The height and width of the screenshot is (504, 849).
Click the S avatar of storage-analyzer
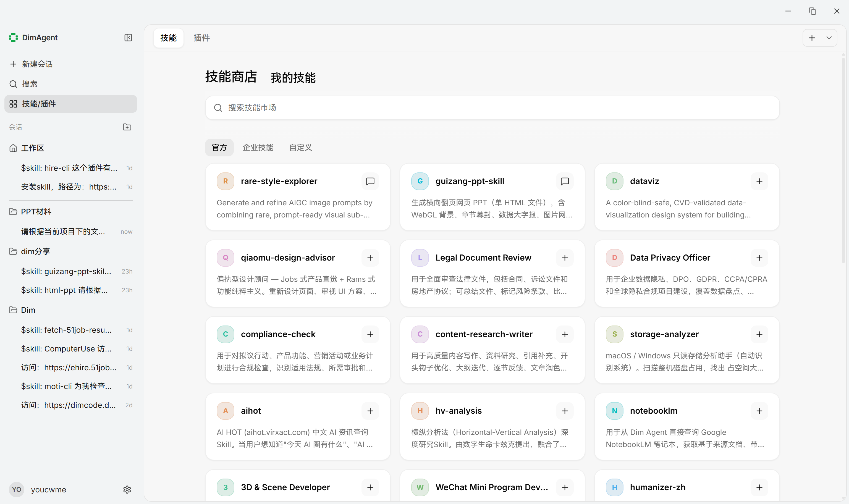(615, 334)
